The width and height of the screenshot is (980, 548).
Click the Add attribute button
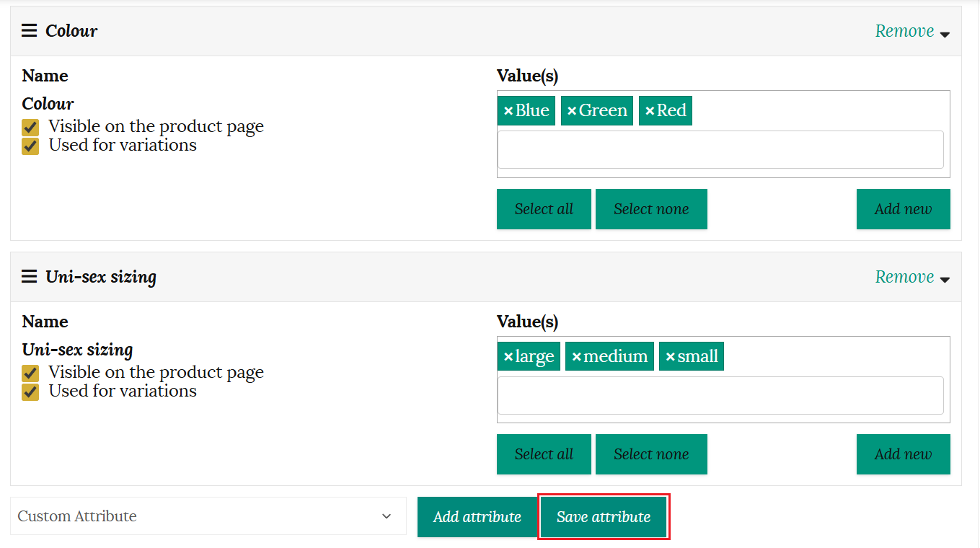[477, 517]
